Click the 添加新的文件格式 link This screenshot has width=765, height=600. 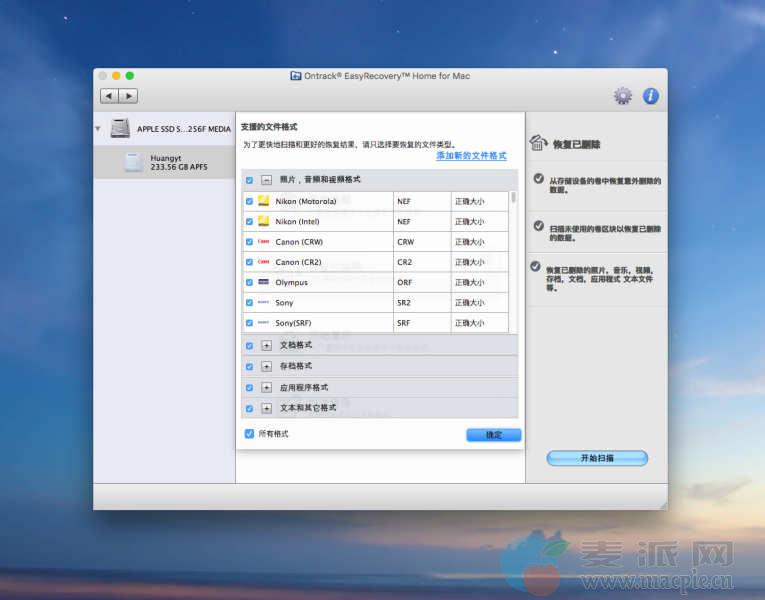471,156
